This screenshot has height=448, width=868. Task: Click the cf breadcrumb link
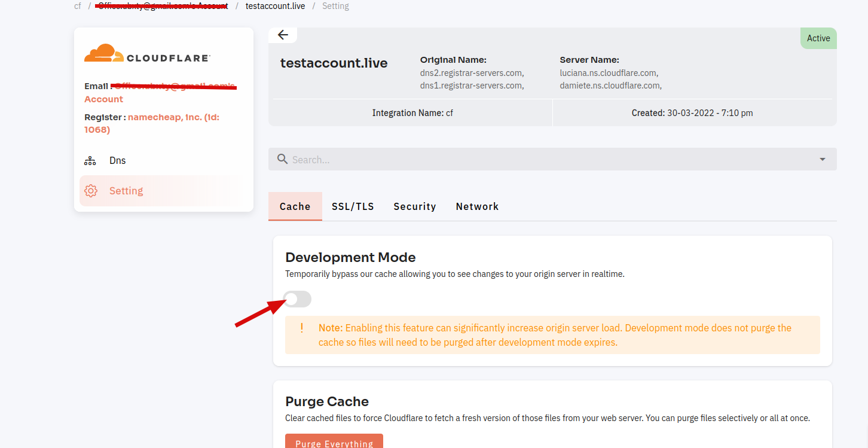tap(78, 6)
